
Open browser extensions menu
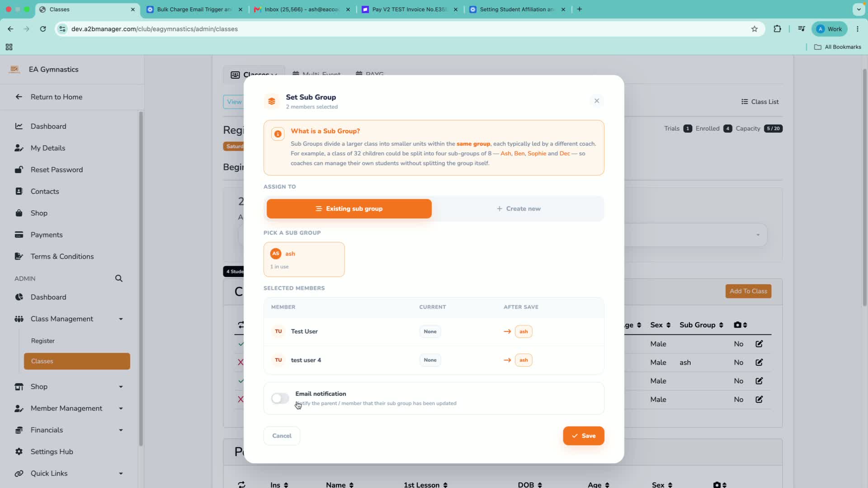tap(777, 29)
